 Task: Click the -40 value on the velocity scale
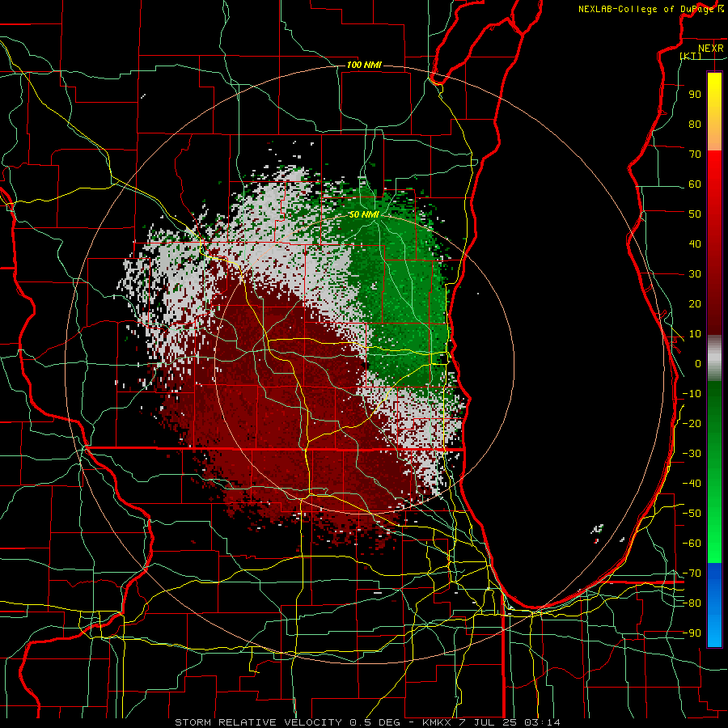point(692,484)
